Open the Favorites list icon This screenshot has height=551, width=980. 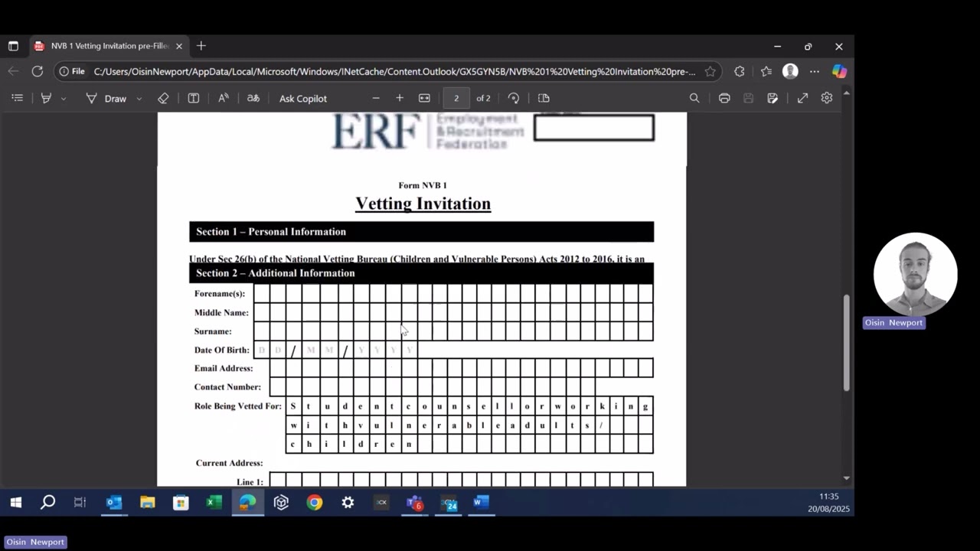click(766, 71)
